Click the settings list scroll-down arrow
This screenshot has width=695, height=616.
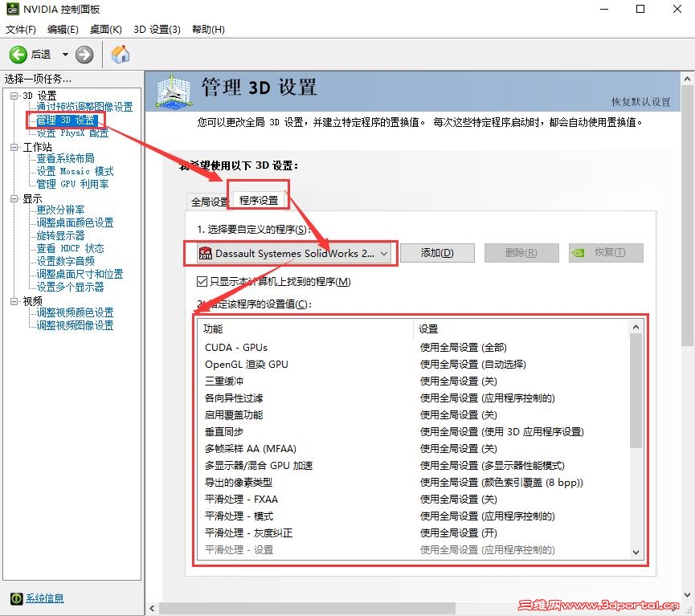point(636,553)
